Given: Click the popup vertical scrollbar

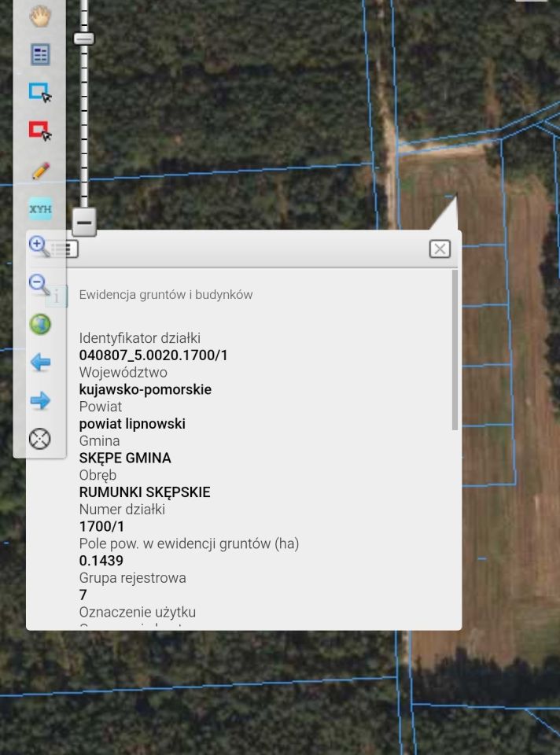Looking at the screenshot, I should pos(455,350).
